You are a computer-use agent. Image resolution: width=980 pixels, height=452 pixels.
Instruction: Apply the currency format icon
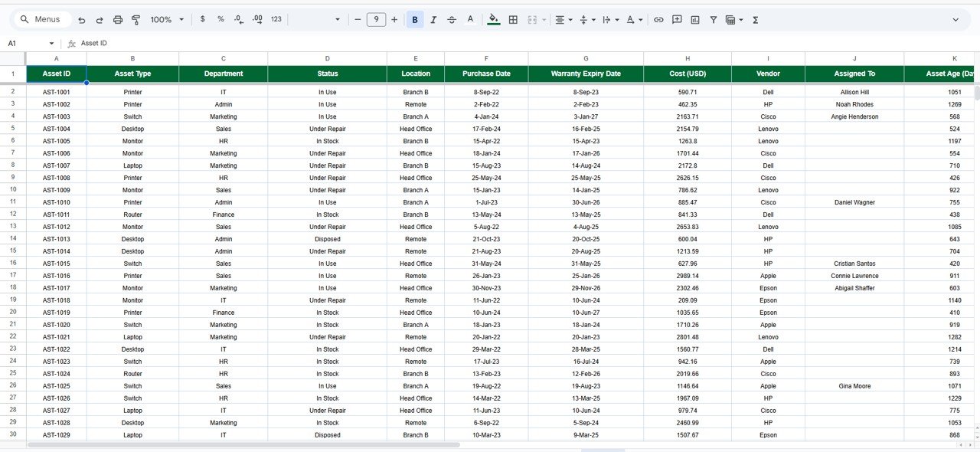coord(202,19)
